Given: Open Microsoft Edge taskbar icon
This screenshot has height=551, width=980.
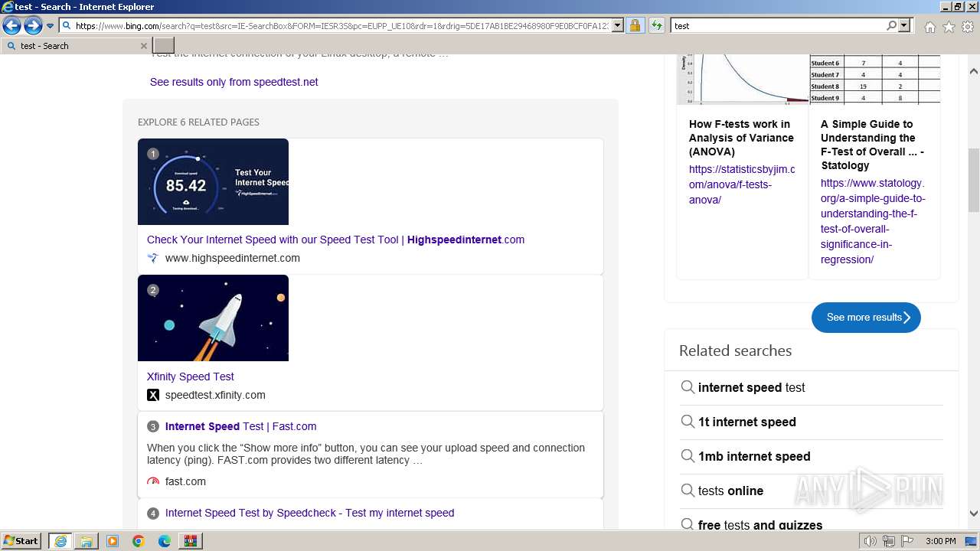Looking at the screenshot, I should 165,541.
